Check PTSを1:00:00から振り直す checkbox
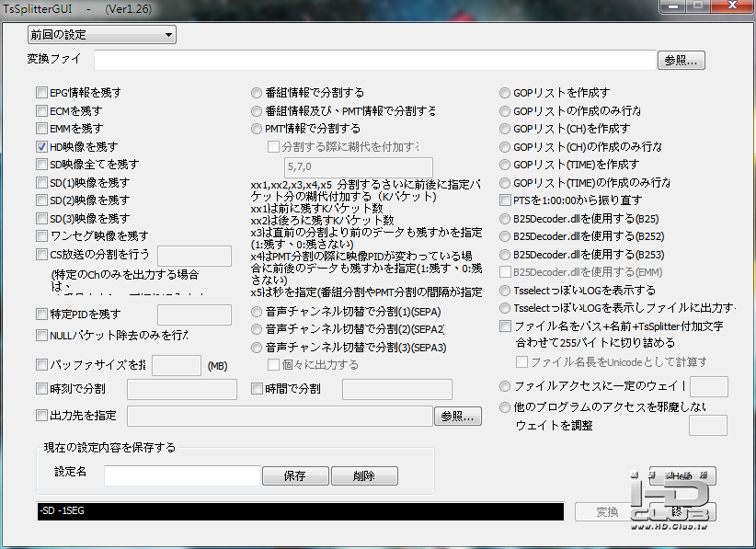Image resolution: width=756 pixels, height=549 pixels. [505, 200]
